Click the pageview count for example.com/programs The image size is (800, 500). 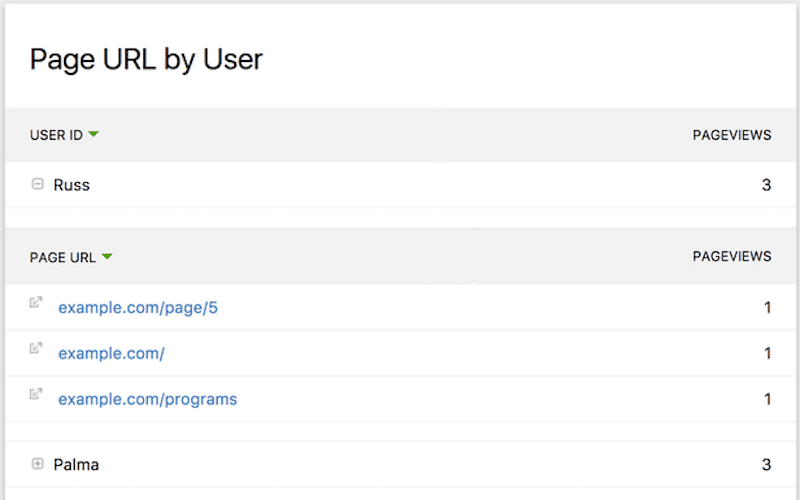767,399
